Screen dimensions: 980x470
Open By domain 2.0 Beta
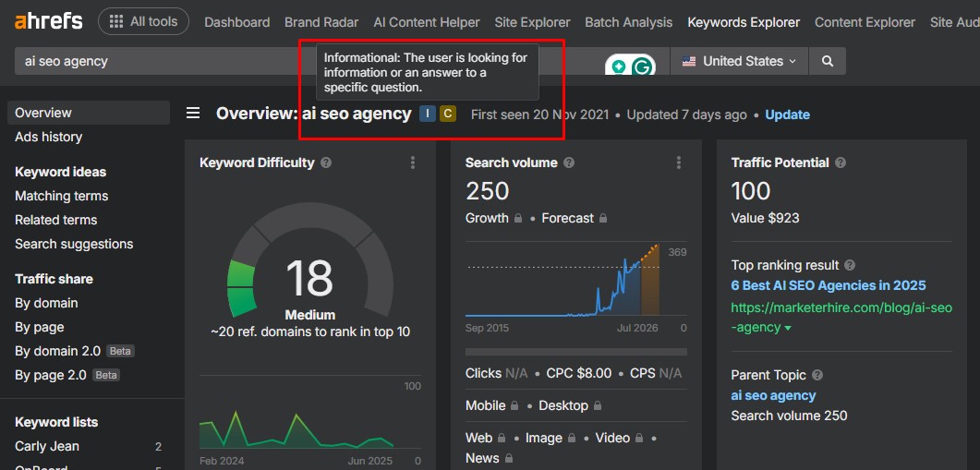(75, 351)
